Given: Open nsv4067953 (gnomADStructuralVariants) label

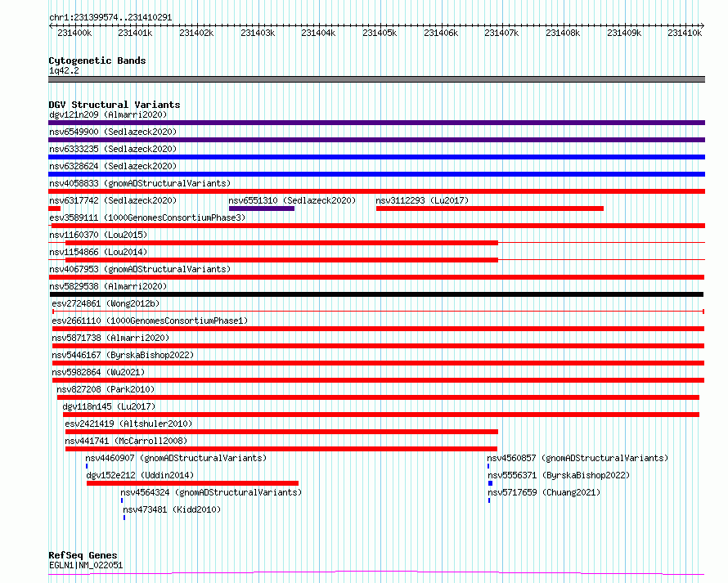Looking at the screenshot, I should click(x=140, y=269).
